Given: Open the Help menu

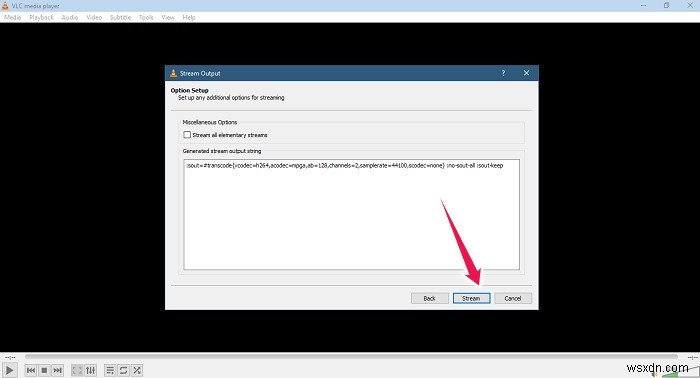Looking at the screenshot, I should (x=189, y=17).
